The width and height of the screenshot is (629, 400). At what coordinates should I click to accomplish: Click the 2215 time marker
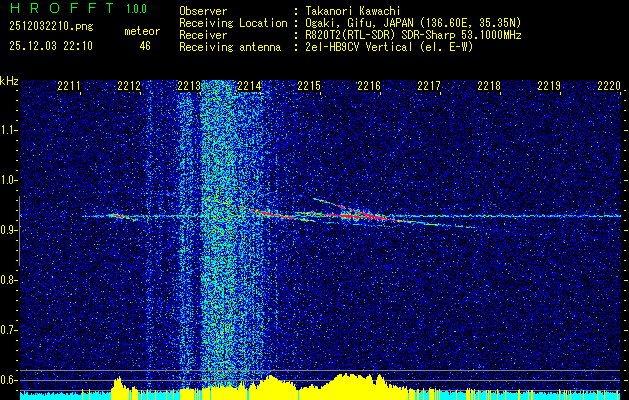(309, 86)
